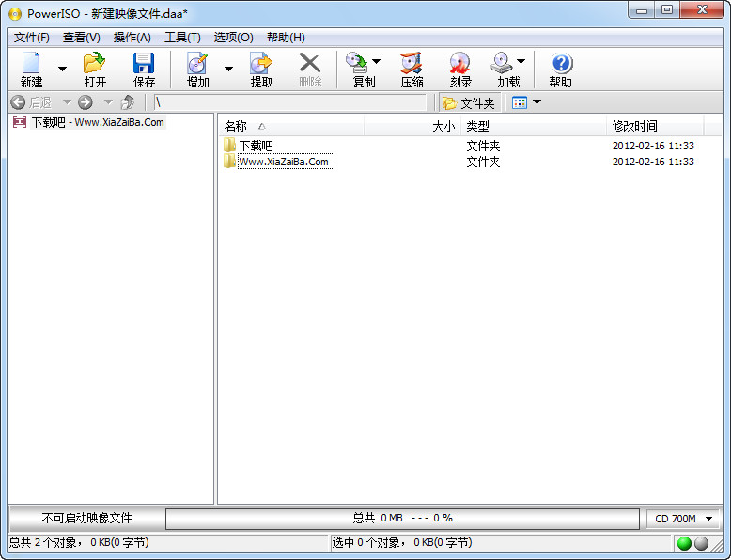Click the 总共 0 MB capacity progress bar
This screenshot has width=731, height=560.
click(402, 519)
